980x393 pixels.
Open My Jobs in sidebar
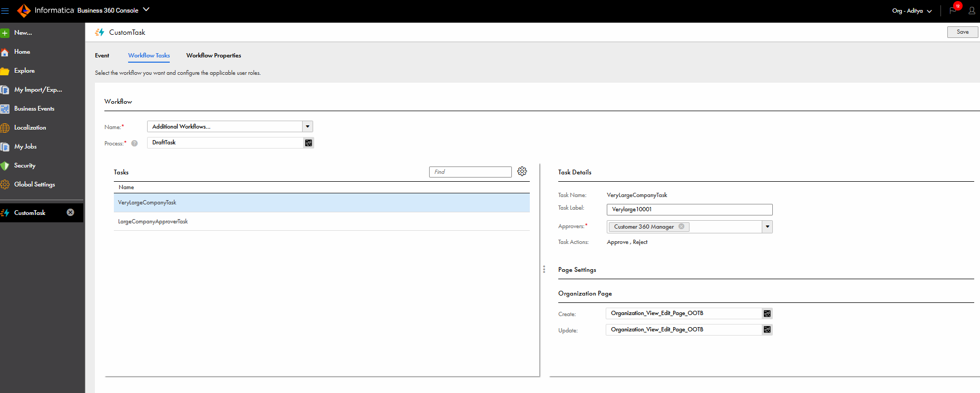coord(25,146)
